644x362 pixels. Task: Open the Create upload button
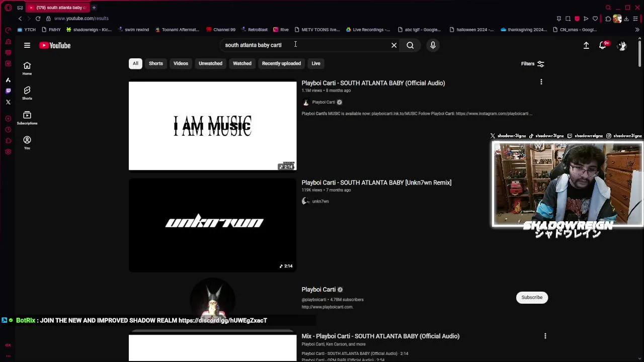point(586,45)
